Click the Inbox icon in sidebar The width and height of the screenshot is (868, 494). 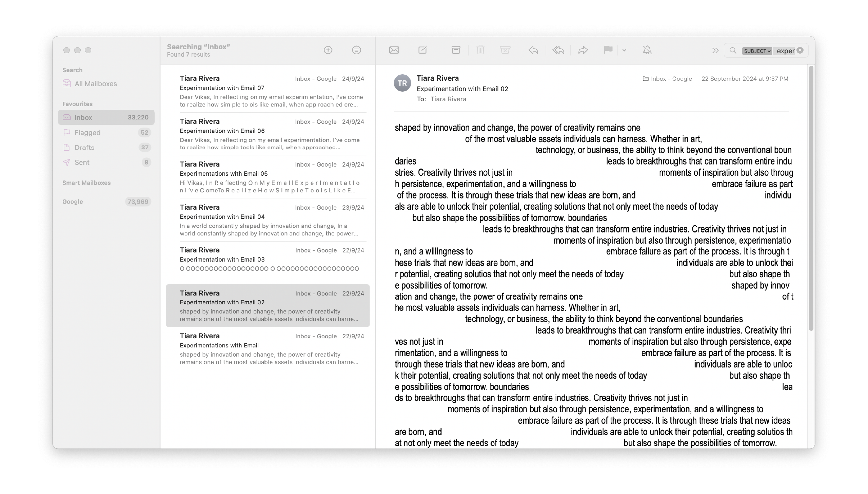67,117
